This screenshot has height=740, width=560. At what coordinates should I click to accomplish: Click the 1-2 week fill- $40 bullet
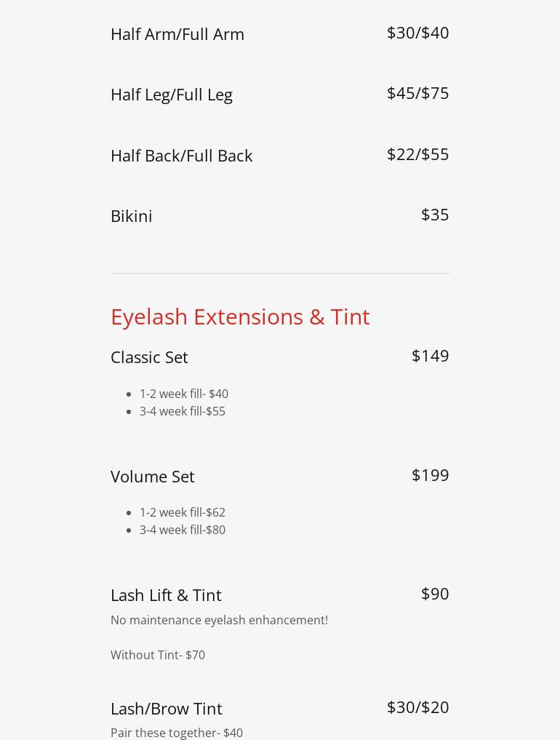tap(184, 394)
